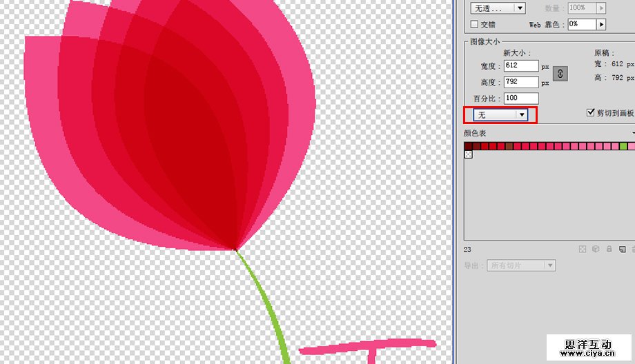Open the 无透... dither dropdown
Image resolution: width=635 pixels, height=364 pixels.
(497, 8)
